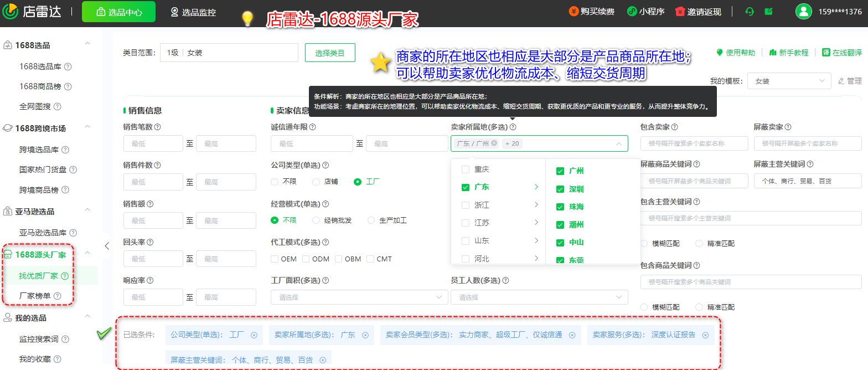
Task: Click help icon next to 卖家所属地
Action: 513,127
